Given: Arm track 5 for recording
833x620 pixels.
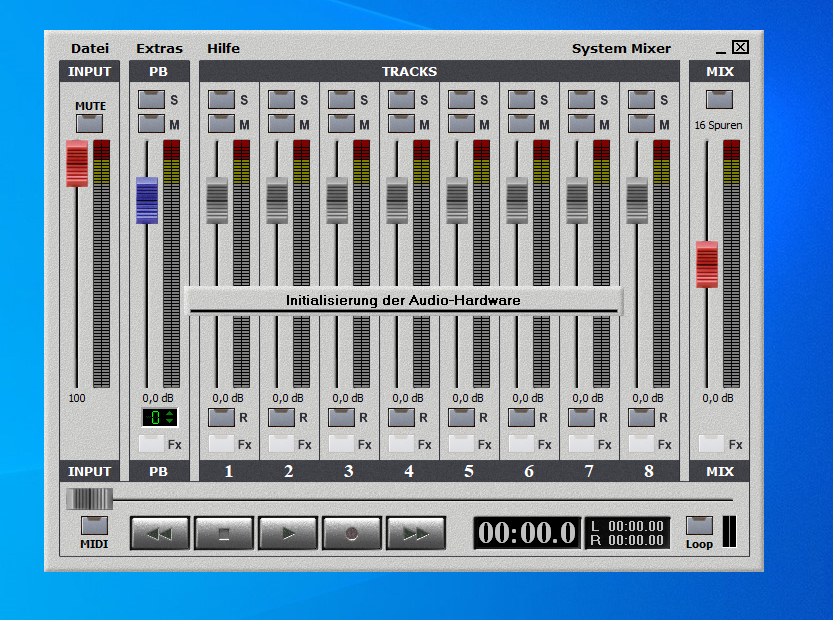Looking at the screenshot, I should (460, 417).
